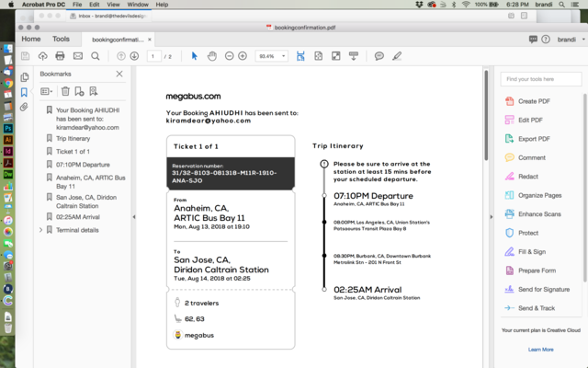Screen dimensions: 588x368
Task: Zoom out with minus icon
Action: [x=229, y=56]
